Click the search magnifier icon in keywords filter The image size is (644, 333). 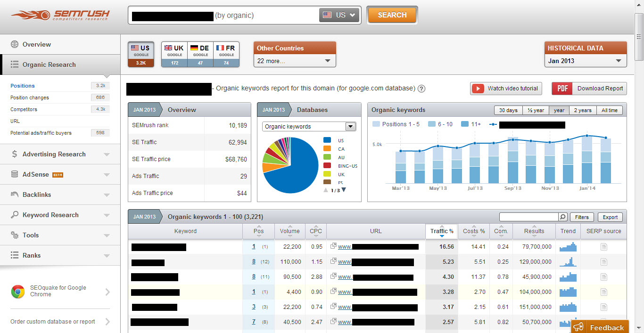click(562, 217)
